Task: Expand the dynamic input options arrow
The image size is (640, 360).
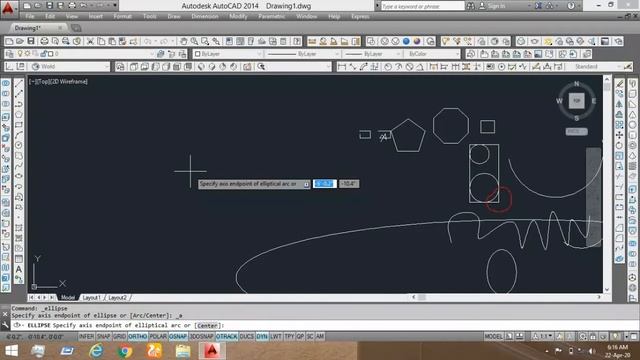Action: point(306,184)
